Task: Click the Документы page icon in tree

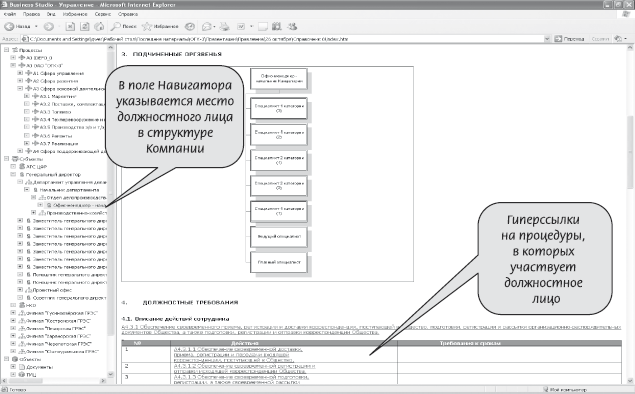Action: (22, 367)
